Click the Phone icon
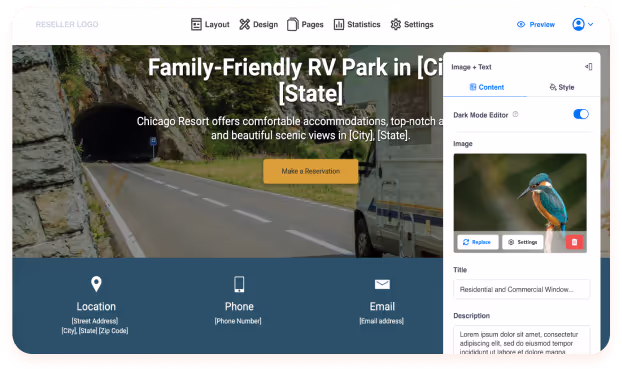The image size is (622, 372). pyautogui.click(x=239, y=284)
